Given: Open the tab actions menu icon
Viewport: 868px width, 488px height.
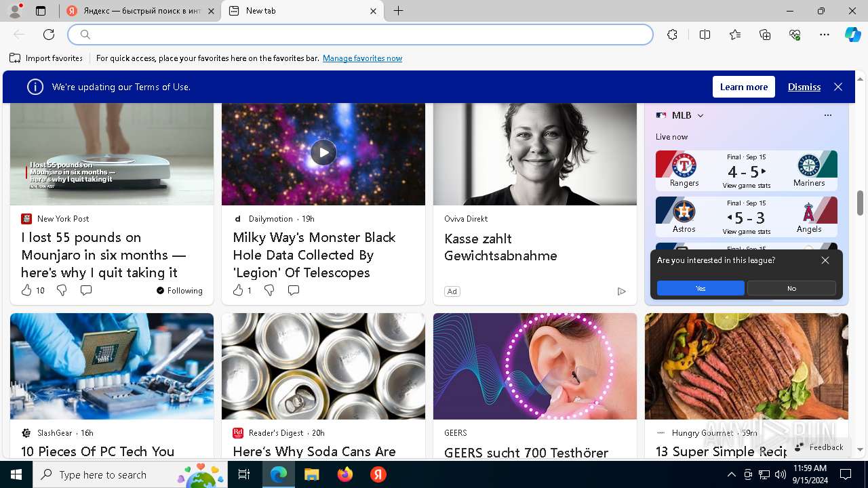Looking at the screenshot, I should click(x=41, y=11).
